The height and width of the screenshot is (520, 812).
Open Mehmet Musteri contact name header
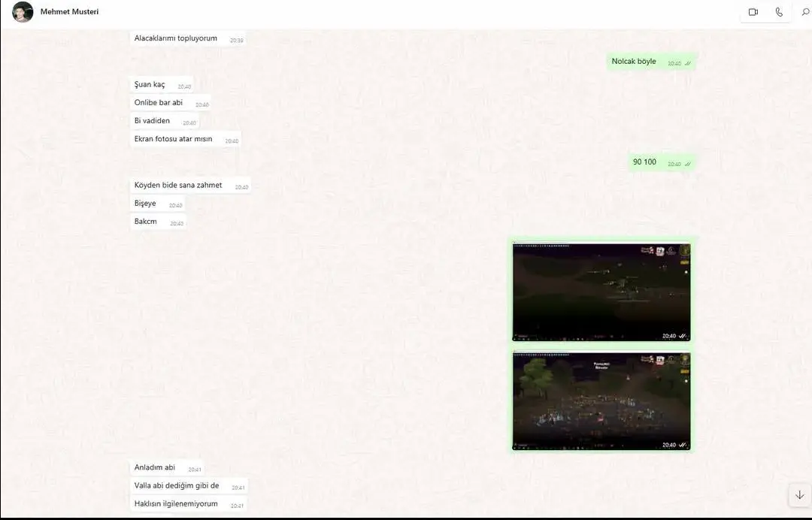(x=69, y=11)
